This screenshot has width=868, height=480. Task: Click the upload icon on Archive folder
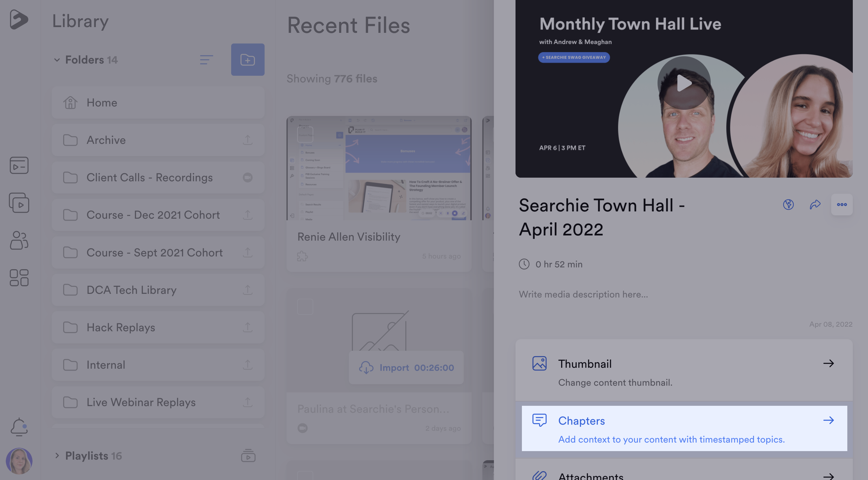[248, 140]
